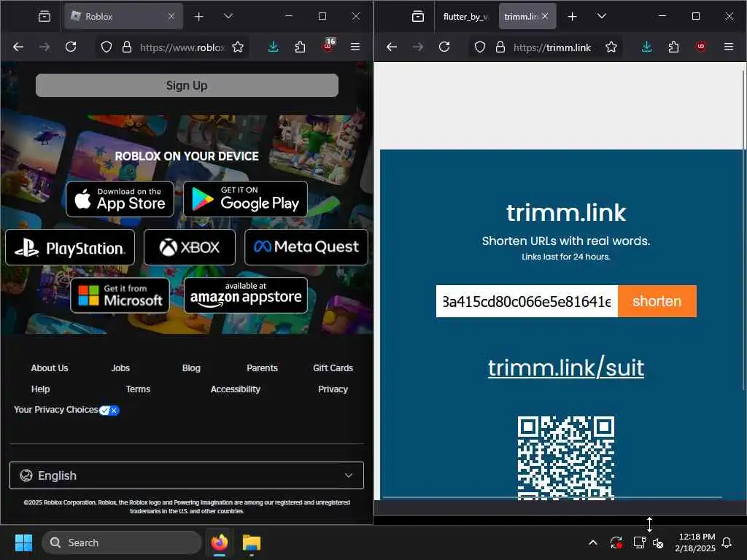Go back in the Roblox browser window

(x=18, y=47)
